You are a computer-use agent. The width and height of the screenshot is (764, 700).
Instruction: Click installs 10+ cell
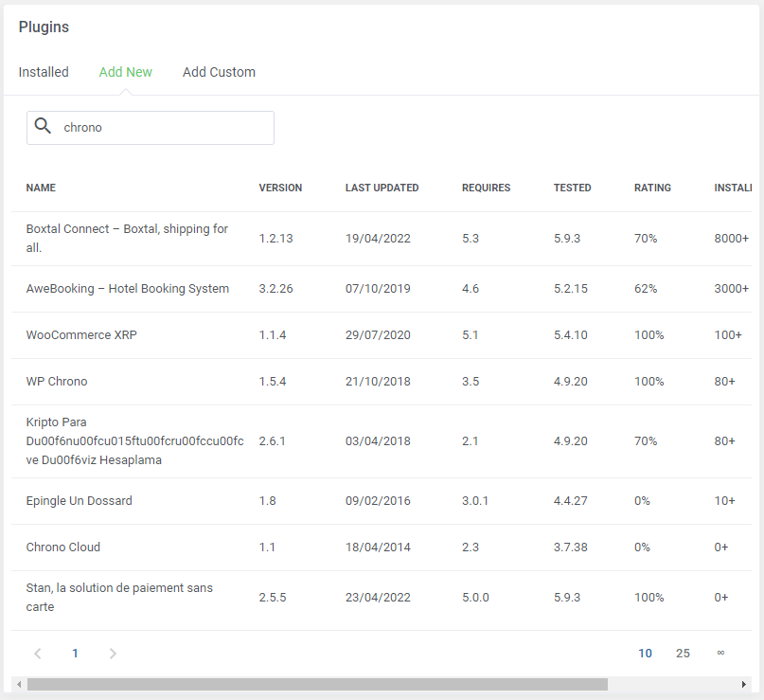coord(724,501)
